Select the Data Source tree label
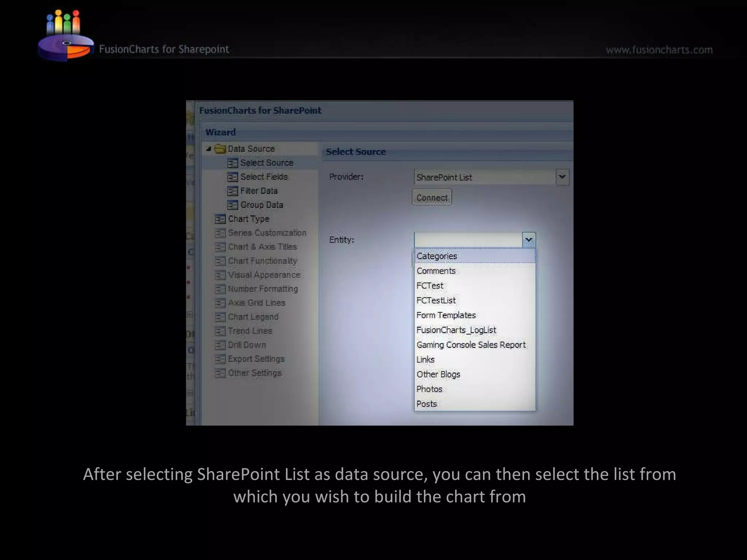747x560 pixels. click(x=251, y=149)
